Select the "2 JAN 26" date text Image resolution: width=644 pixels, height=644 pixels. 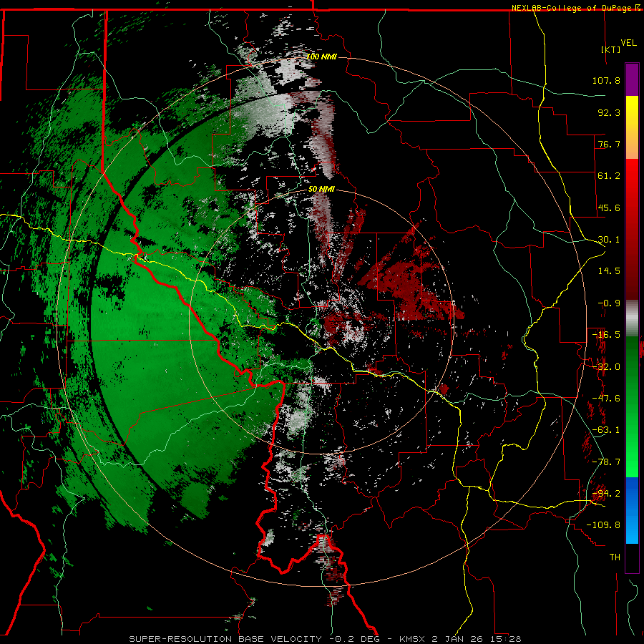[459, 639]
